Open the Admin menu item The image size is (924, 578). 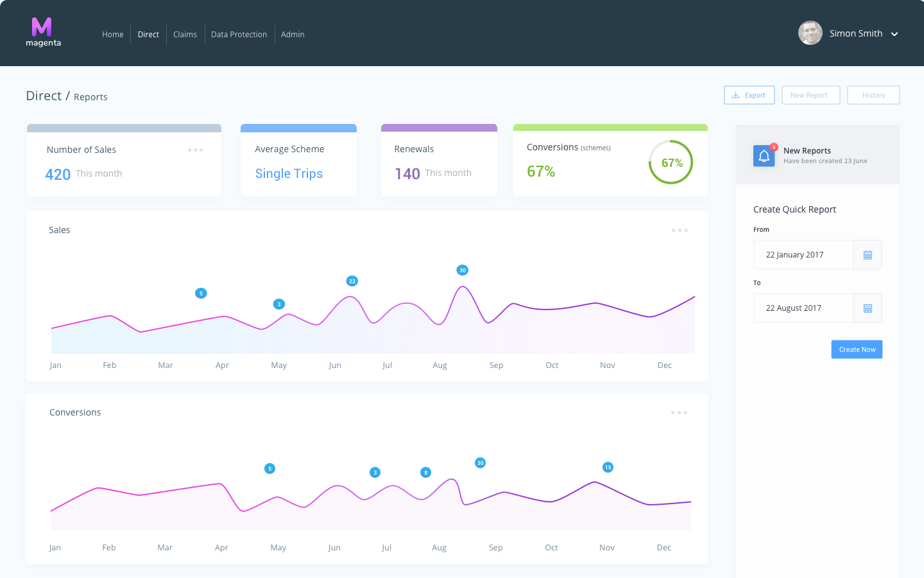point(293,35)
